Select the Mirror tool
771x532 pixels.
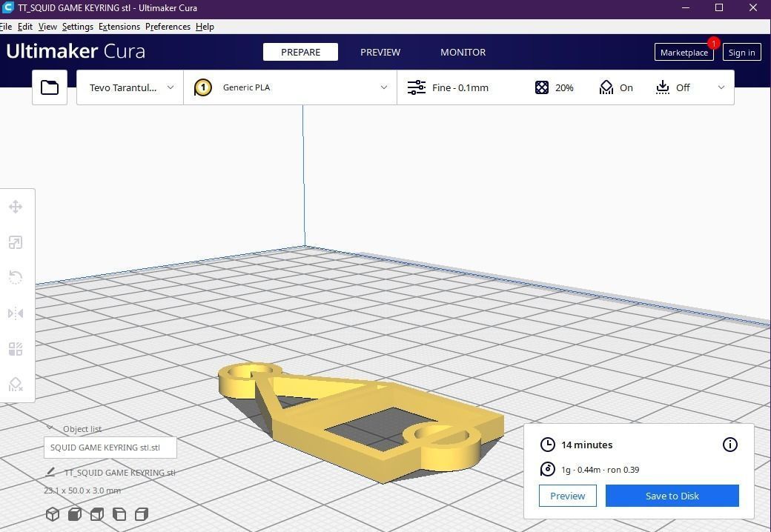coord(16,313)
